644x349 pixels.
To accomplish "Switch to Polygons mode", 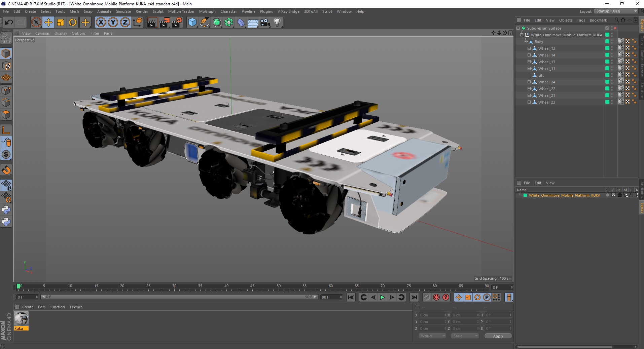I will pos(6,115).
